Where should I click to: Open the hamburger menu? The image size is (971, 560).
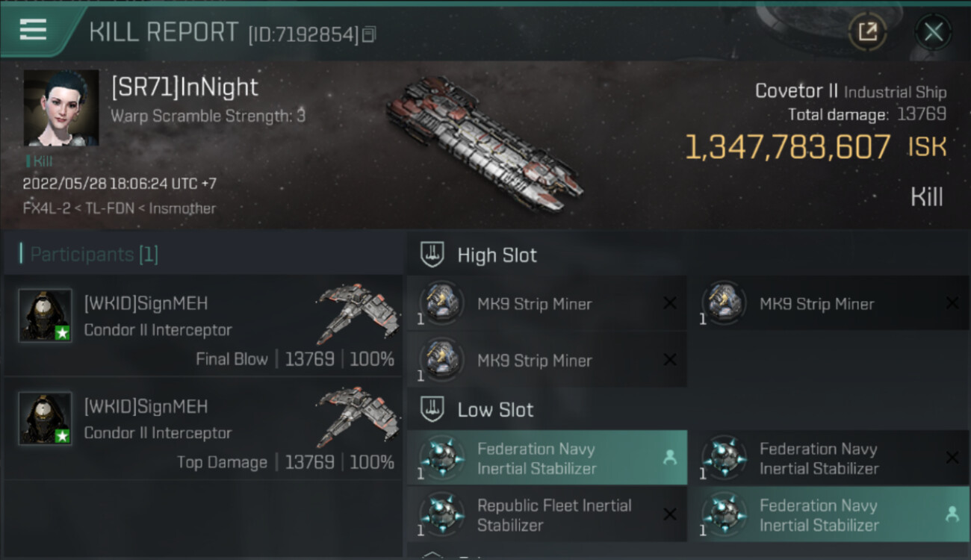coord(33,31)
